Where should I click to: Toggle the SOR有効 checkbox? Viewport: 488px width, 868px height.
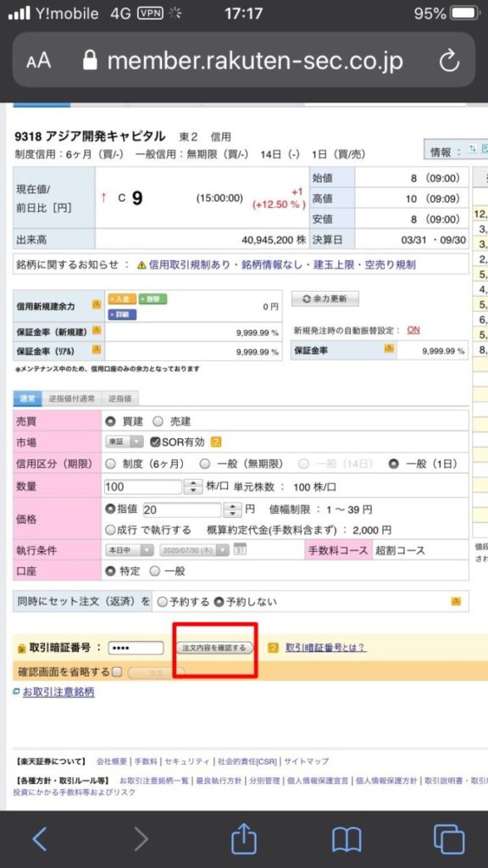coord(155,442)
